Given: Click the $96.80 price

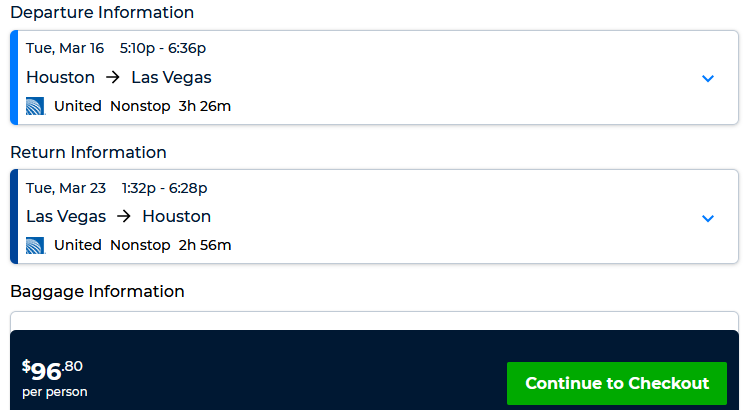Looking at the screenshot, I should (x=52, y=370).
